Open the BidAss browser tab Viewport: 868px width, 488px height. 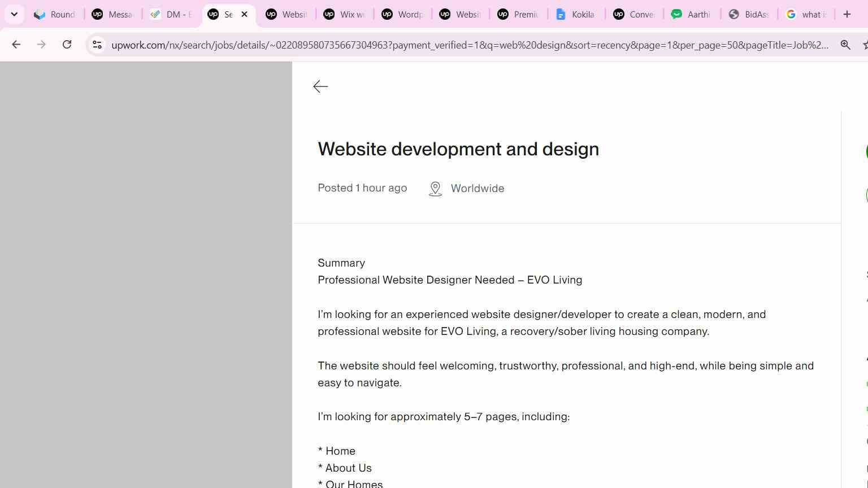(749, 14)
